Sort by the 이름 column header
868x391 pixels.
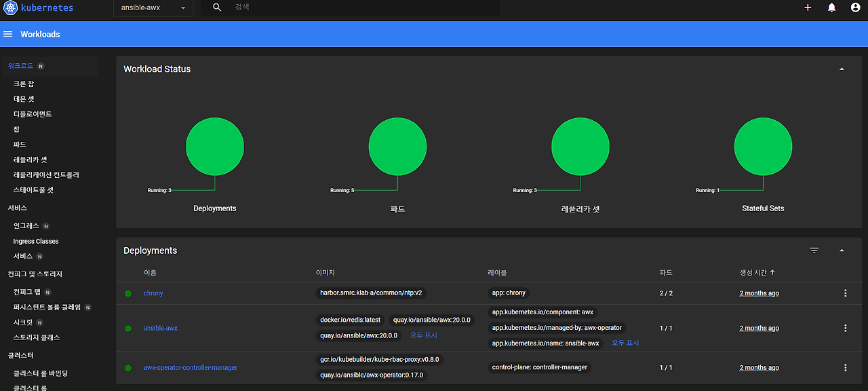pos(150,272)
